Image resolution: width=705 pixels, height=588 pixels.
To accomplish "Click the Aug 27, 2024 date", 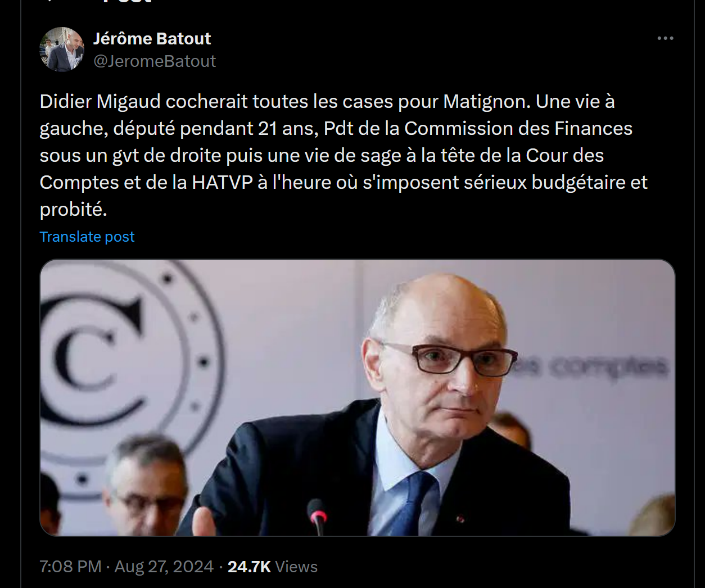I will click(164, 566).
